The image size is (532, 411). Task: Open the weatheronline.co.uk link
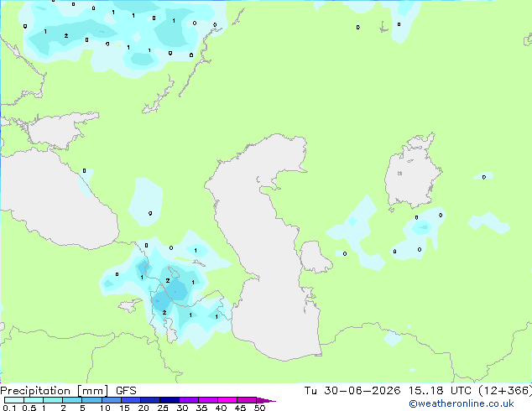coord(462,403)
